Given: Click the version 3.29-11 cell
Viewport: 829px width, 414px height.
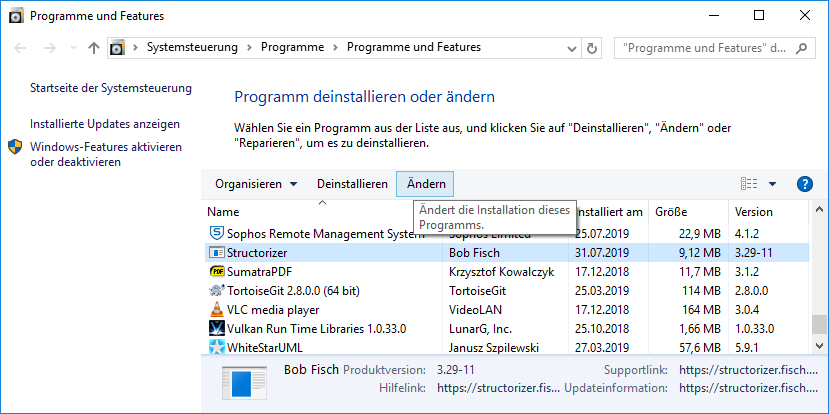Looking at the screenshot, I should (x=754, y=253).
